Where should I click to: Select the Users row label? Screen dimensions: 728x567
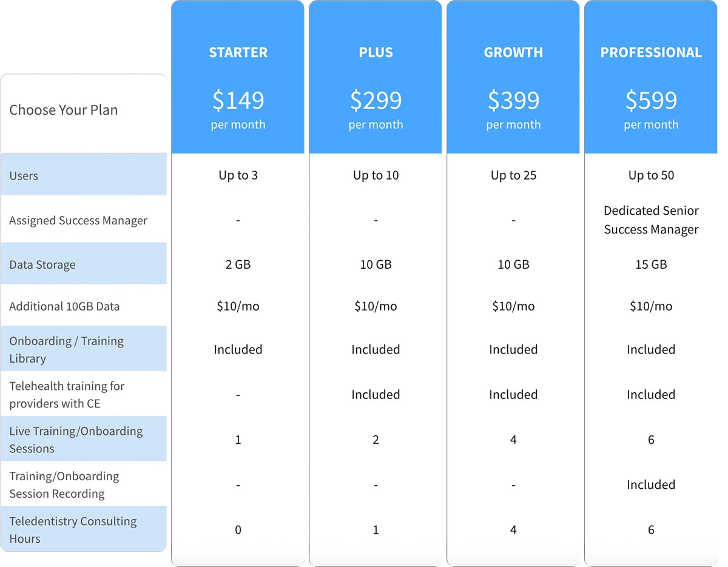click(24, 175)
